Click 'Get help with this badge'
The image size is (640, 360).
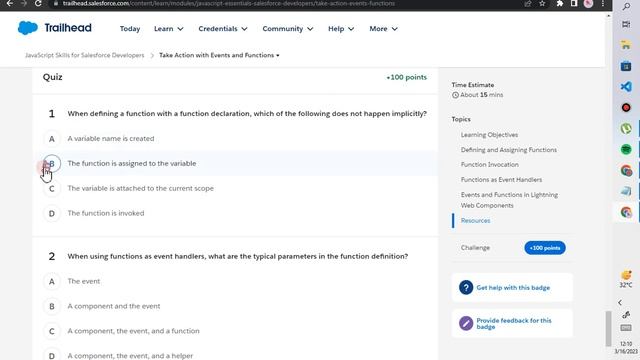[513, 288]
